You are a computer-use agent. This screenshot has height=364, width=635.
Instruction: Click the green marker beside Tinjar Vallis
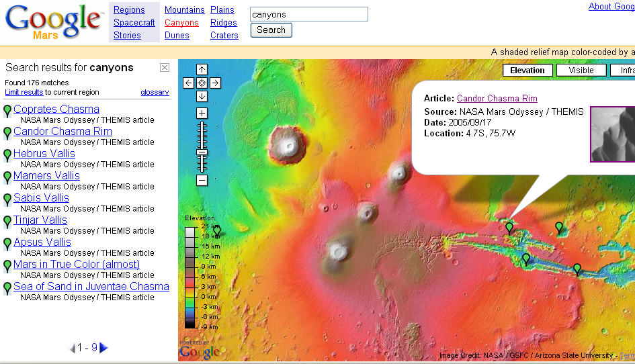7,222
